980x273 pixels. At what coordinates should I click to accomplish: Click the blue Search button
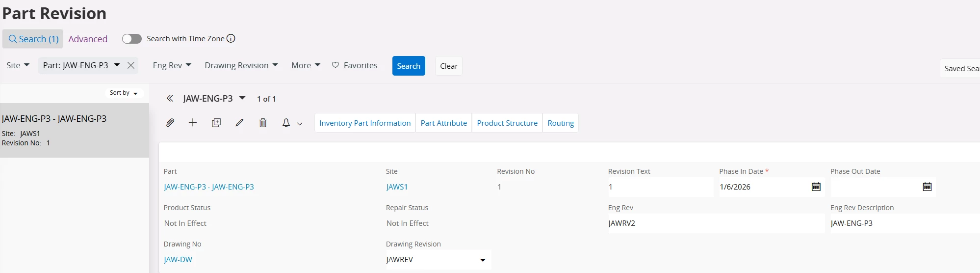(x=409, y=66)
